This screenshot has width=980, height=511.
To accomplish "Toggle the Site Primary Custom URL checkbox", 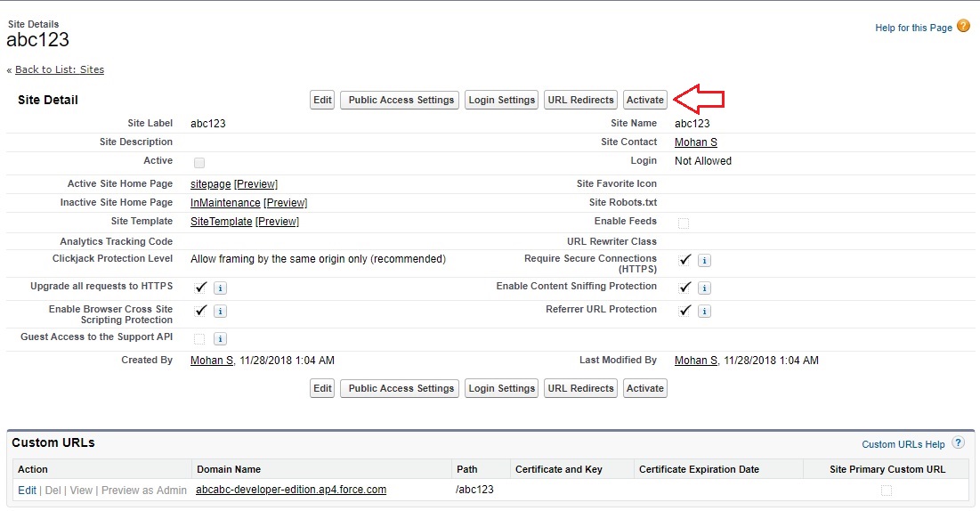I will point(886,491).
